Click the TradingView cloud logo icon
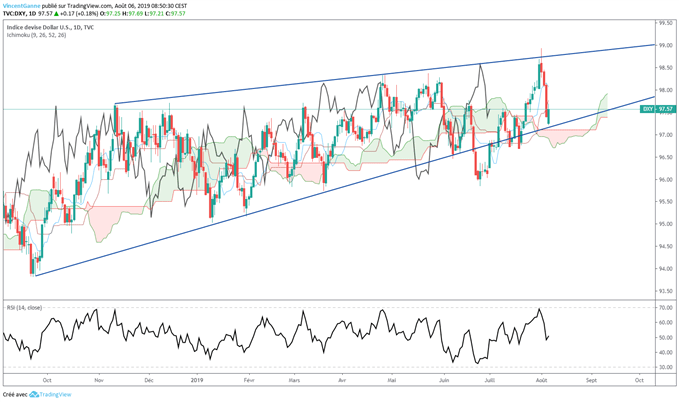 pos(34,395)
